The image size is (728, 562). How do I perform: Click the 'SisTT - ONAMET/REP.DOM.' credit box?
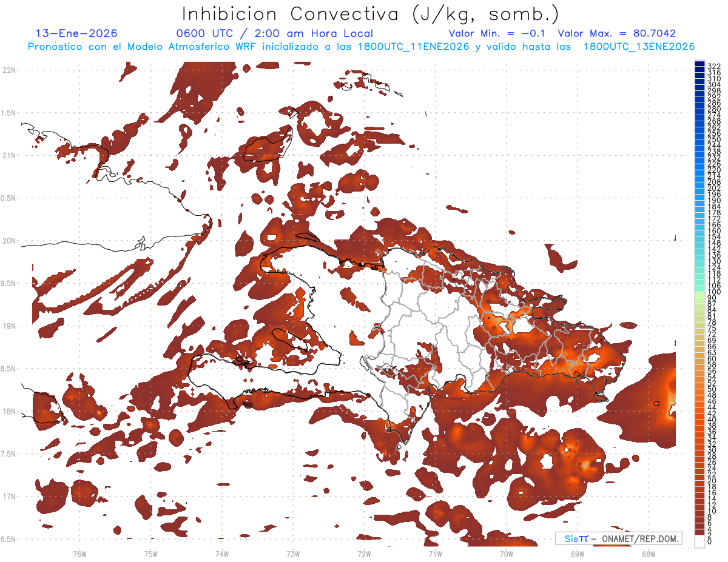click(618, 538)
